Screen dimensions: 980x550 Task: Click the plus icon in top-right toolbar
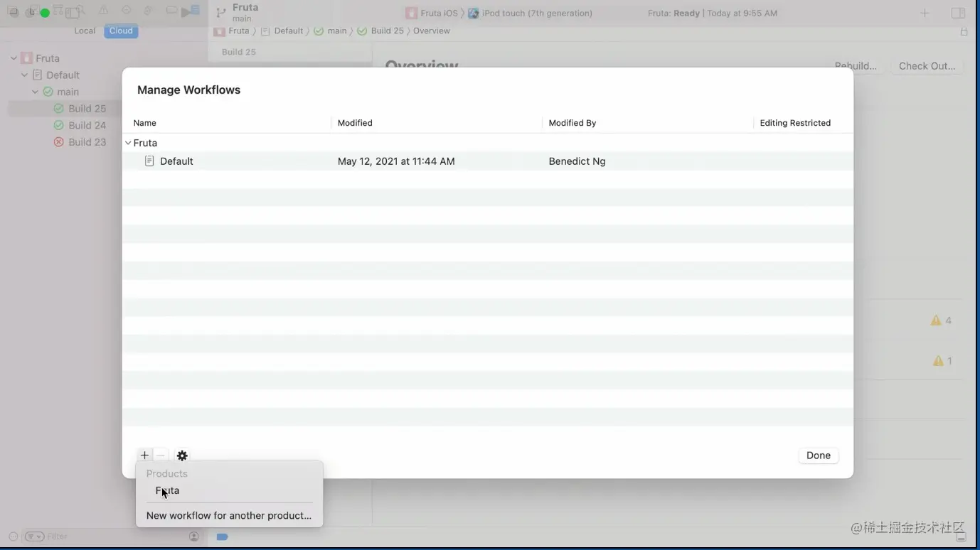(925, 13)
